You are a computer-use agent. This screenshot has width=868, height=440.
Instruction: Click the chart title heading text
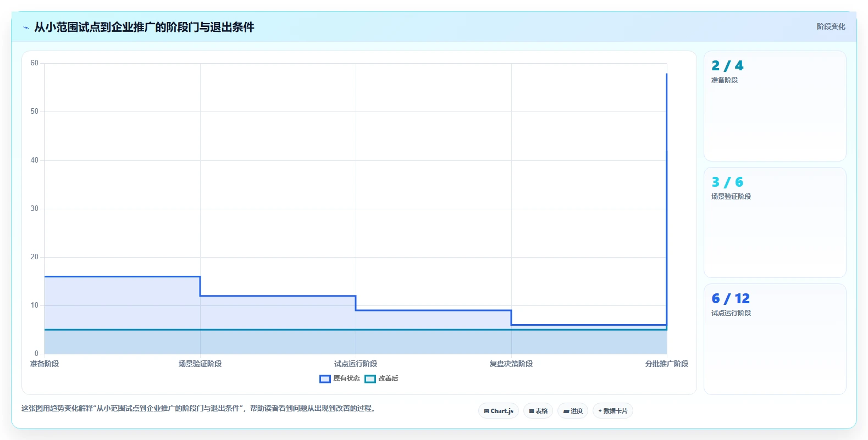pos(144,27)
